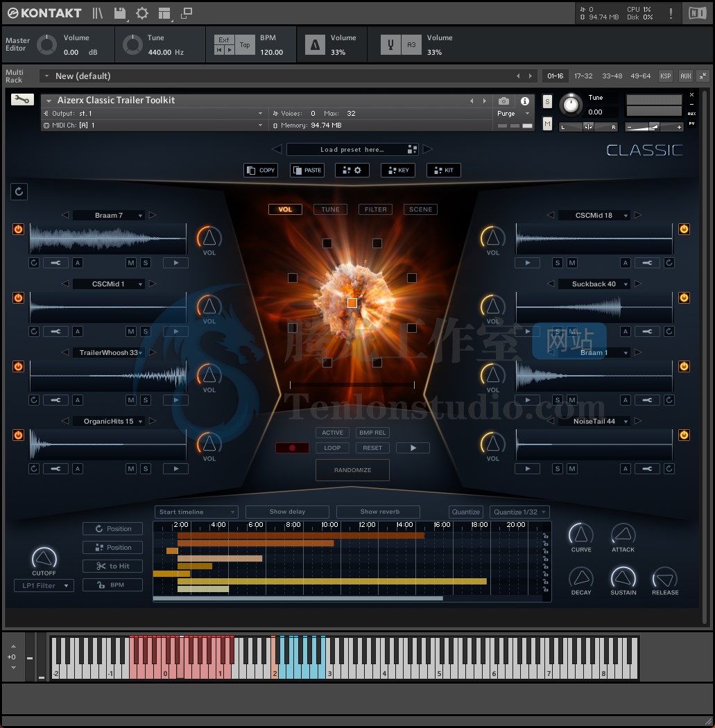Click the orange center XY pad node
The height and width of the screenshot is (728, 715).
(x=352, y=303)
